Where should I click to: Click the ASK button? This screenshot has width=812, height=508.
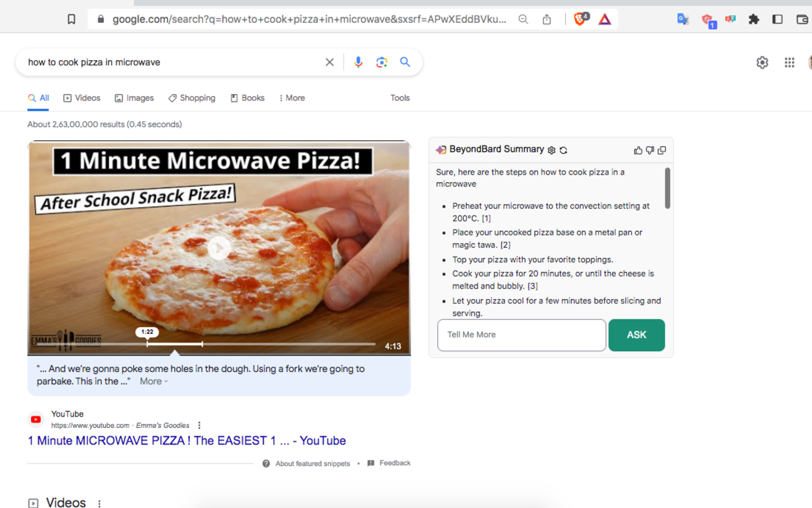pos(637,335)
